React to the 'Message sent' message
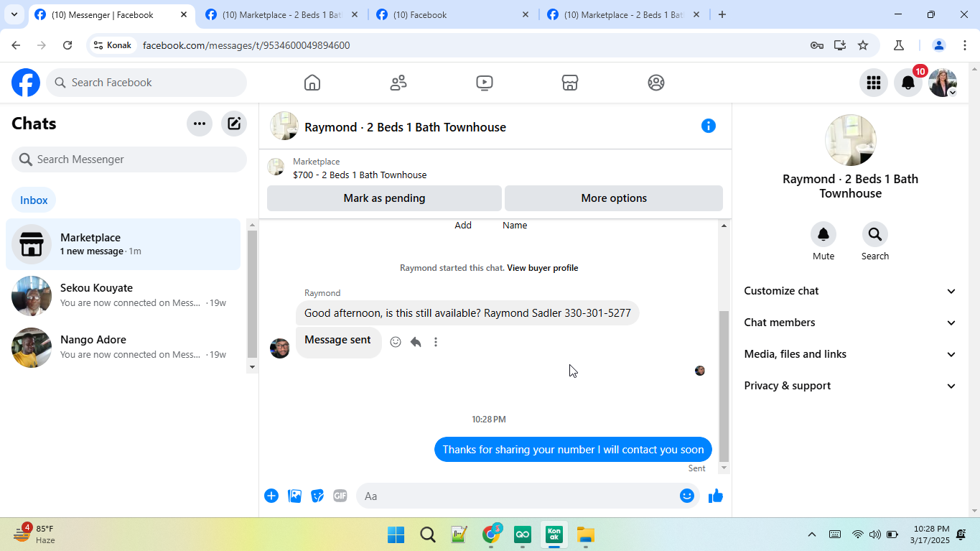The height and width of the screenshot is (551, 980). (396, 342)
